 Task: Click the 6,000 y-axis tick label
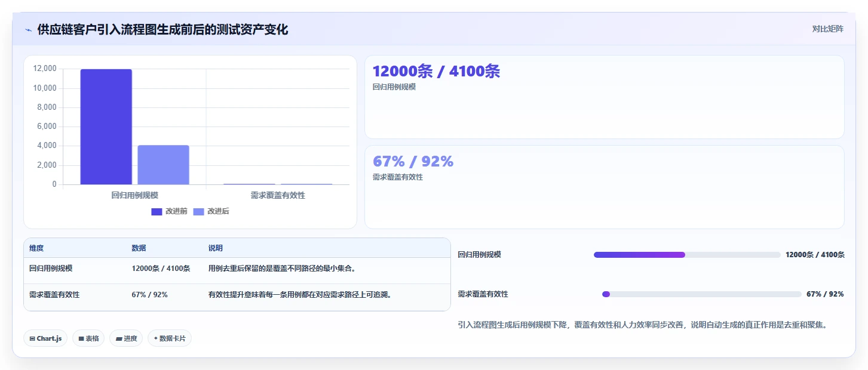[x=47, y=127]
